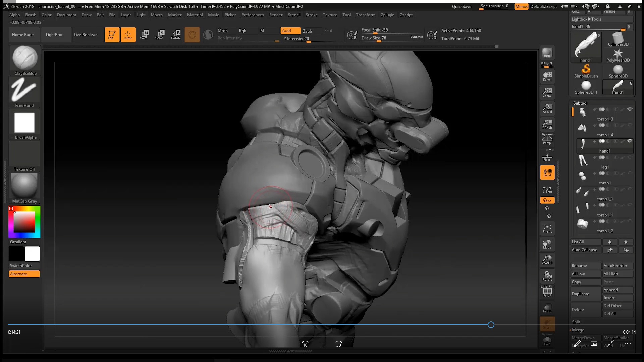The width and height of the screenshot is (644, 362).
Task: Click the BPR render icon
Action: pos(547,53)
